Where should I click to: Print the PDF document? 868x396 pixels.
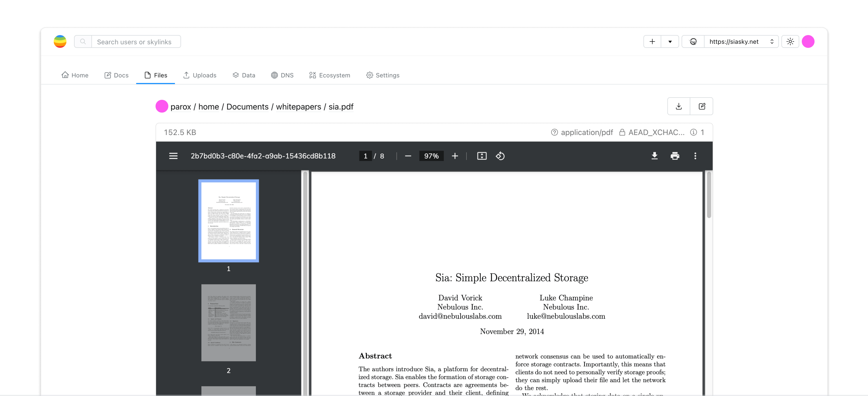[674, 156]
